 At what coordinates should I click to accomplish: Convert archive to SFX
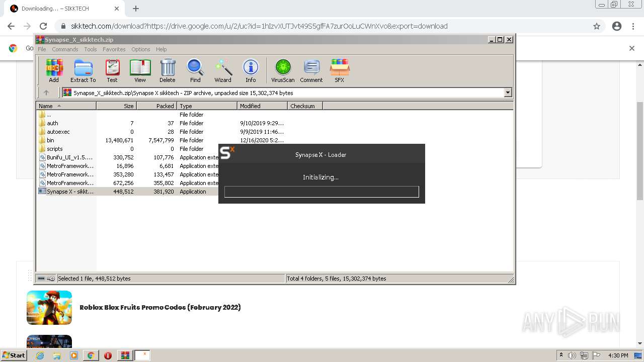(340, 70)
